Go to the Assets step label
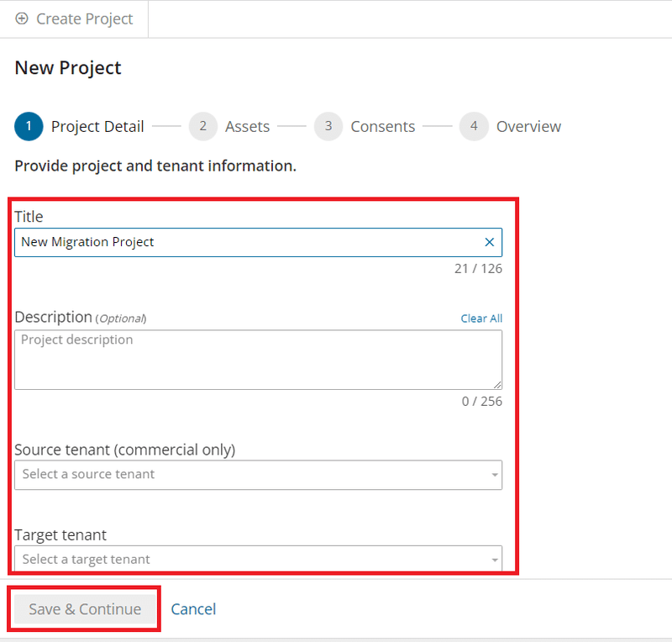672x642 pixels. pos(247,127)
